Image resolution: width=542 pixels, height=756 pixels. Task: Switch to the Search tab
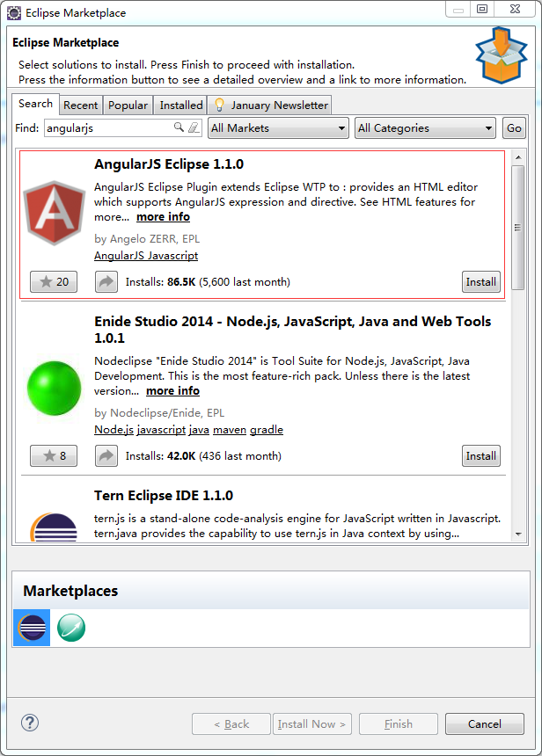click(x=36, y=104)
